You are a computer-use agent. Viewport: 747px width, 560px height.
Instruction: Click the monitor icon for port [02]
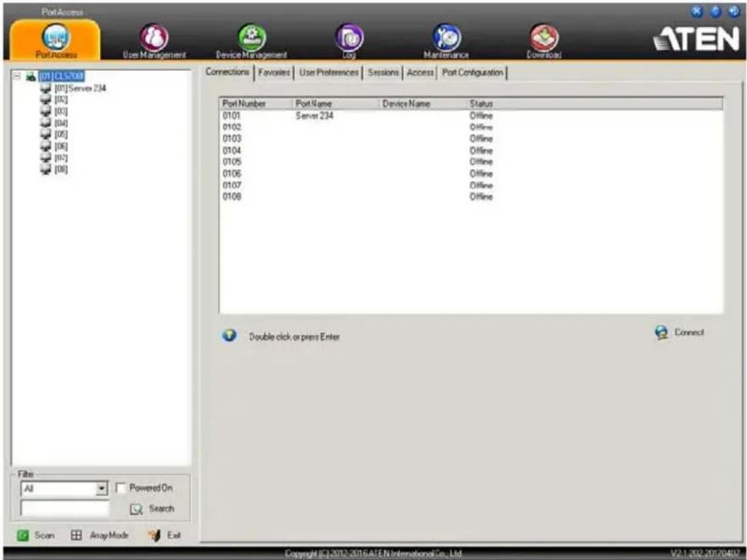(46, 99)
